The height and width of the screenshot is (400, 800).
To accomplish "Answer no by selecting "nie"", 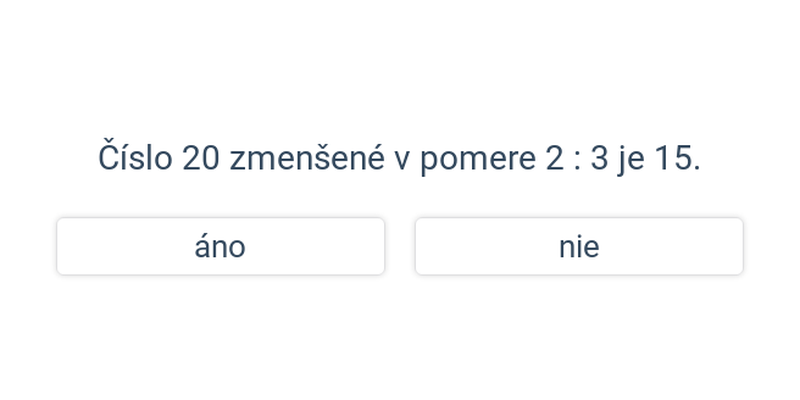I will 579,246.
